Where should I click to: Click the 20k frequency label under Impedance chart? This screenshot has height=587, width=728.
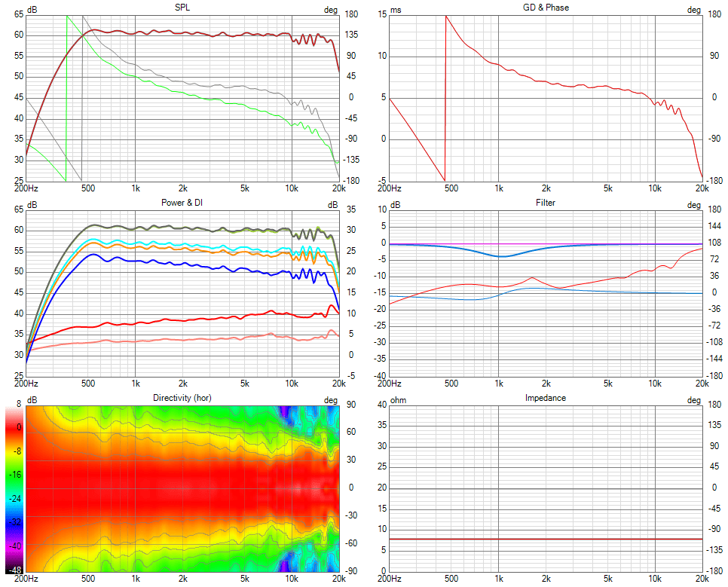click(x=702, y=579)
